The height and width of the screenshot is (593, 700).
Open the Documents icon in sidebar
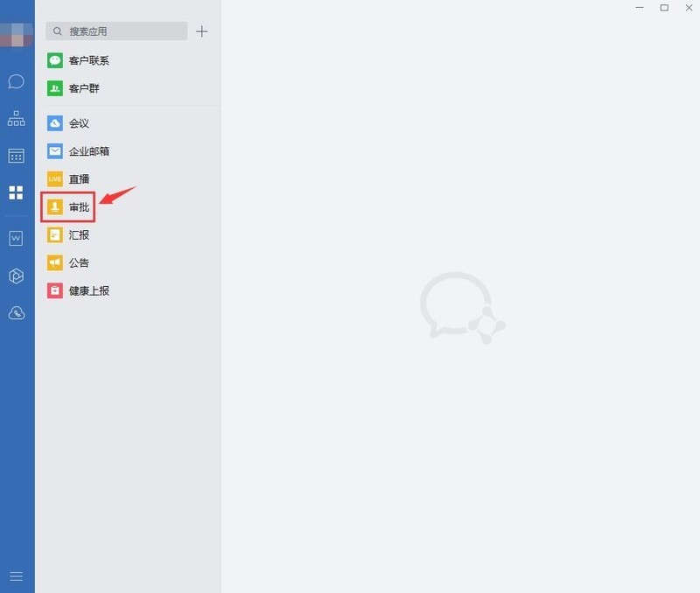16,238
